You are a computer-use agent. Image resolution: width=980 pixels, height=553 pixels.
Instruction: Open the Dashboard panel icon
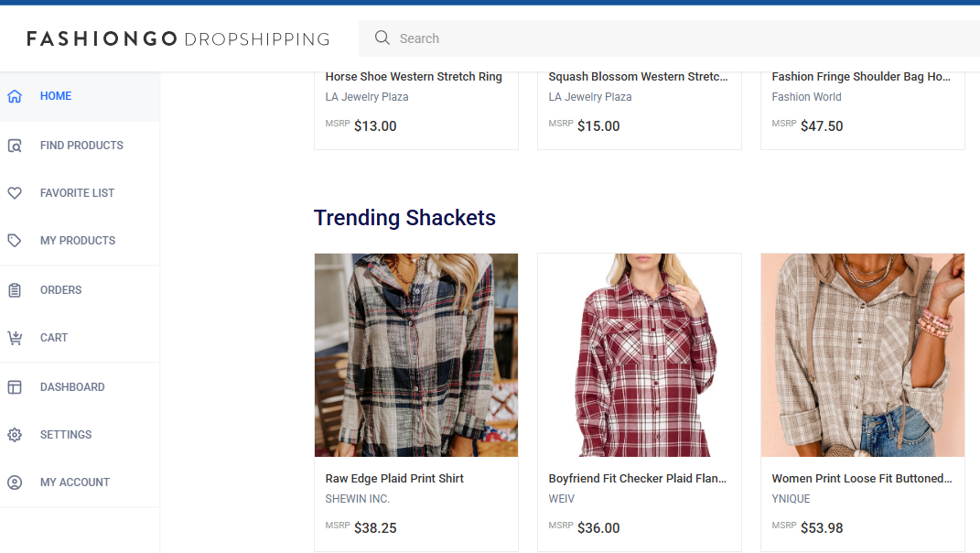(x=15, y=386)
